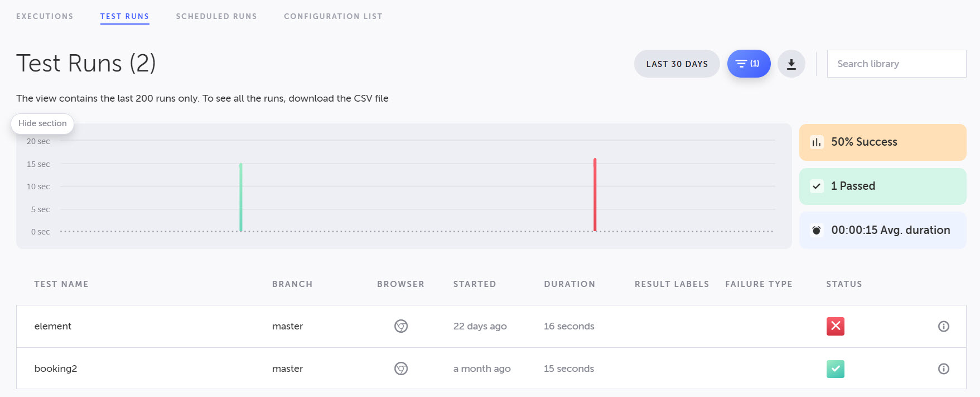
Task: Hide the chart section
Action: (42, 123)
